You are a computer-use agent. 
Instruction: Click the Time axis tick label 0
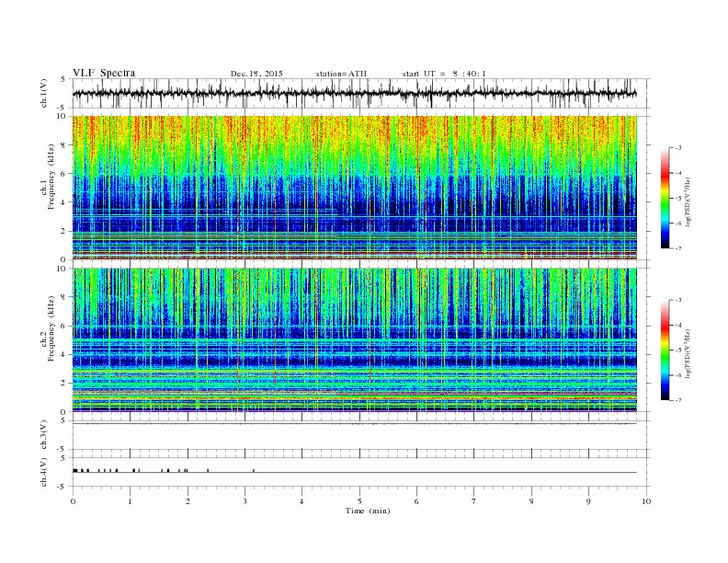click(x=73, y=501)
